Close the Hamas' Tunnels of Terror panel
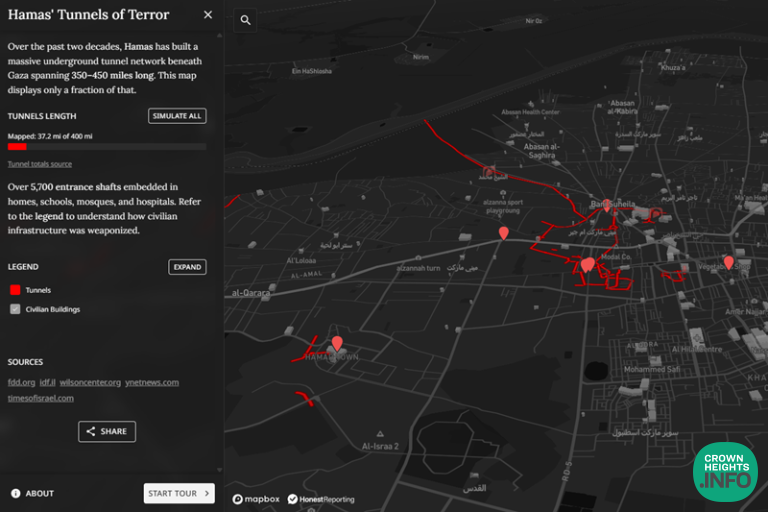The image size is (768, 512). click(x=208, y=15)
